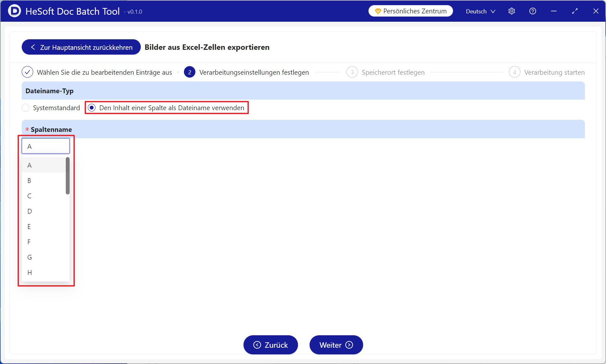Click 'Zur Hauptansicht zurückkehren' button
606x364 pixels.
81,47
